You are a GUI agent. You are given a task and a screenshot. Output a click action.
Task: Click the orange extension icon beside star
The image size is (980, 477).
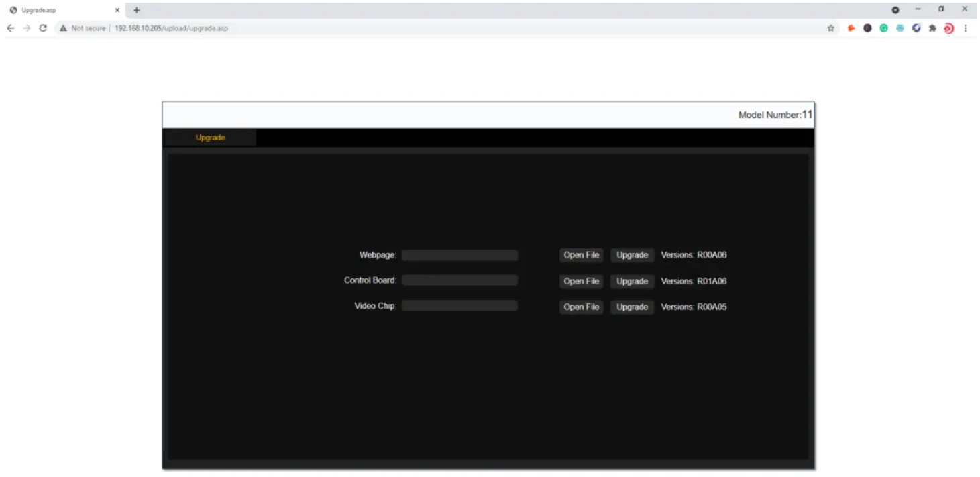(851, 28)
